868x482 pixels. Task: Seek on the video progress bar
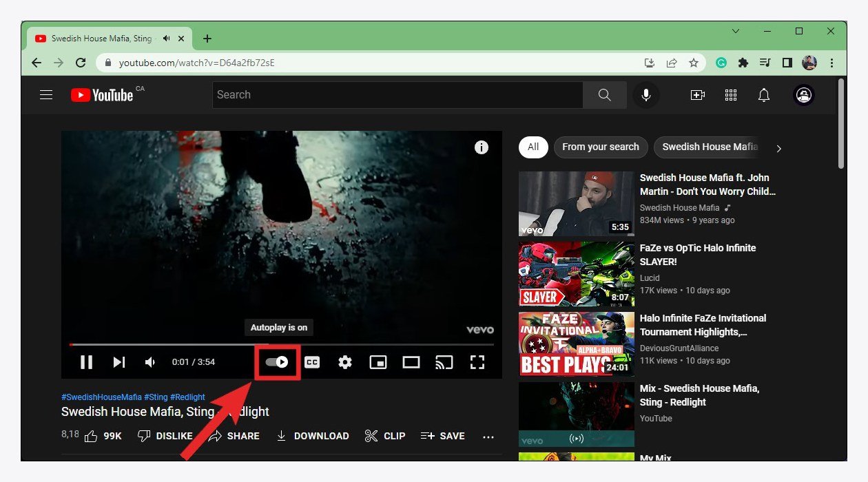tap(282, 344)
